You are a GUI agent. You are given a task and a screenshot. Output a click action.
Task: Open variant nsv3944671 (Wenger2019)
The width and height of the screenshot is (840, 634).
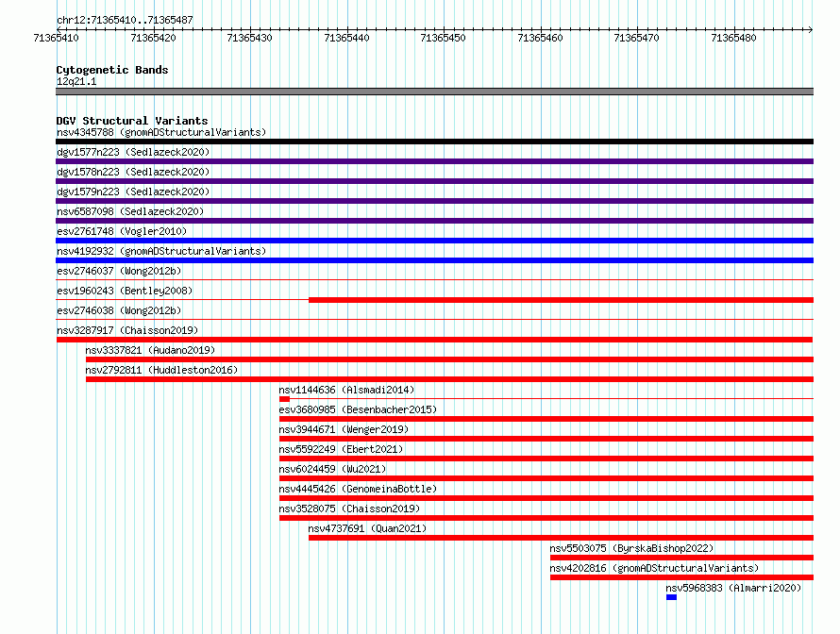point(344,429)
